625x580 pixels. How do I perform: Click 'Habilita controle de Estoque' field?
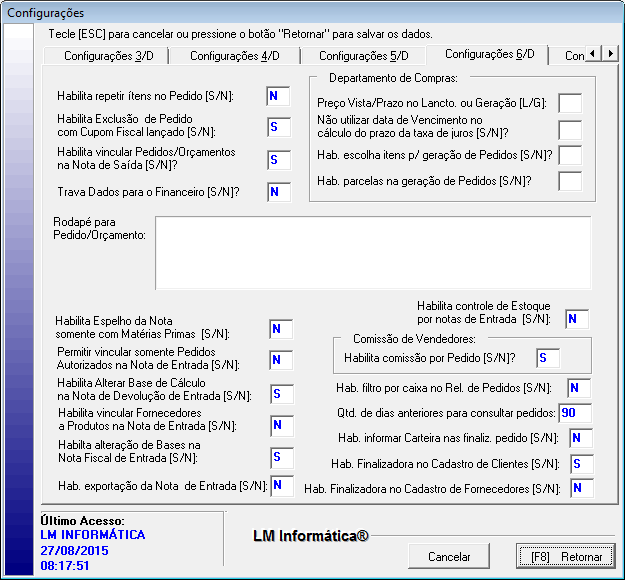tap(577, 319)
